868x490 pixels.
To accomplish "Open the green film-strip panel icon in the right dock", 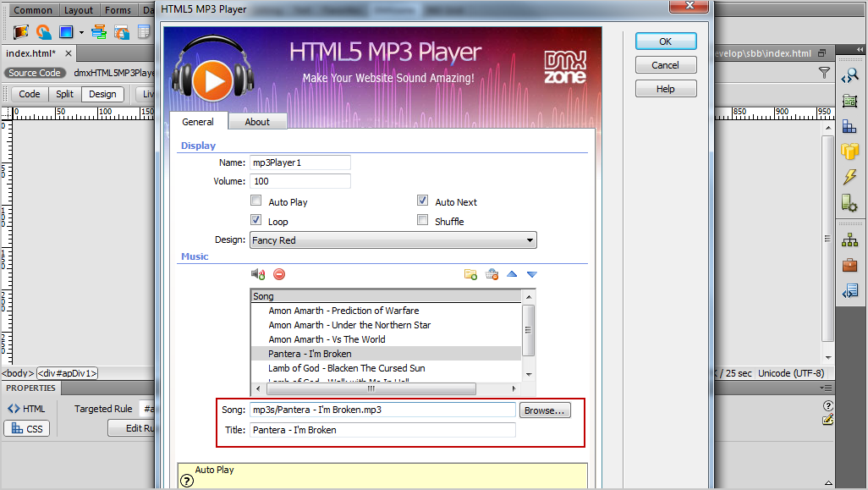I will click(849, 101).
